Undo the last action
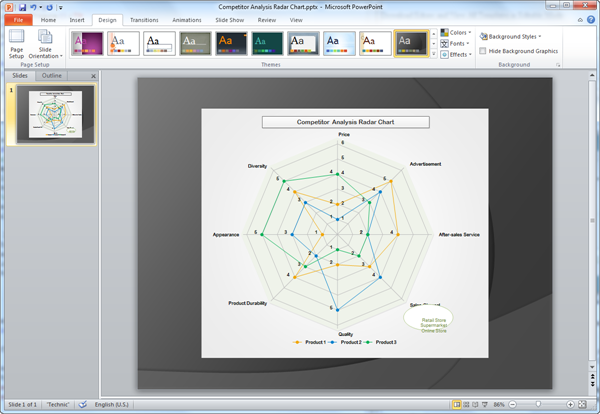The width and height of the screenshot is (600, 414). (33, 7)
